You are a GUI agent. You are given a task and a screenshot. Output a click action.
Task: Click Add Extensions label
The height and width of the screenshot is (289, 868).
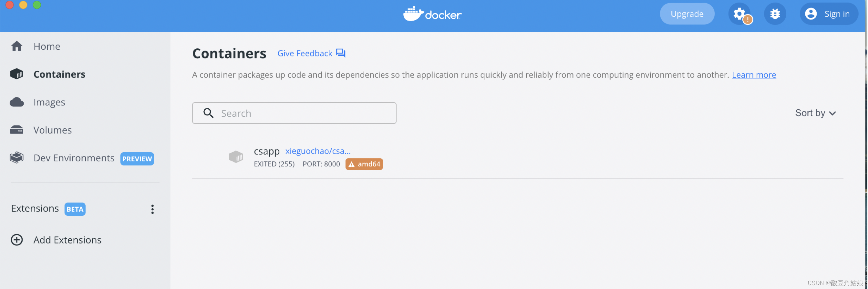click(x=67, y=240)
